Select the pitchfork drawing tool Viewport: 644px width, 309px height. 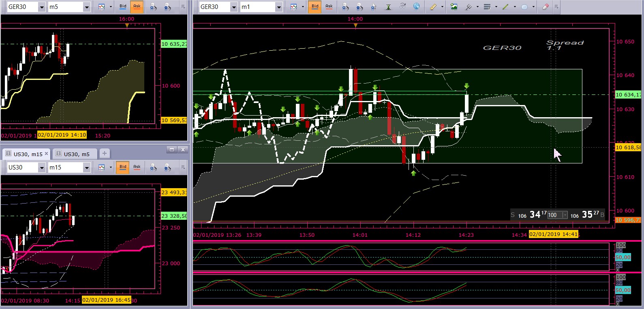coord(469,7)
